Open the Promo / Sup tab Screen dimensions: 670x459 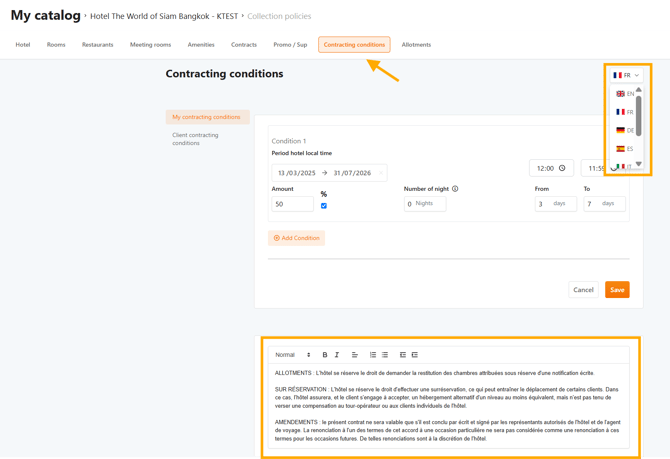point(290,45)
